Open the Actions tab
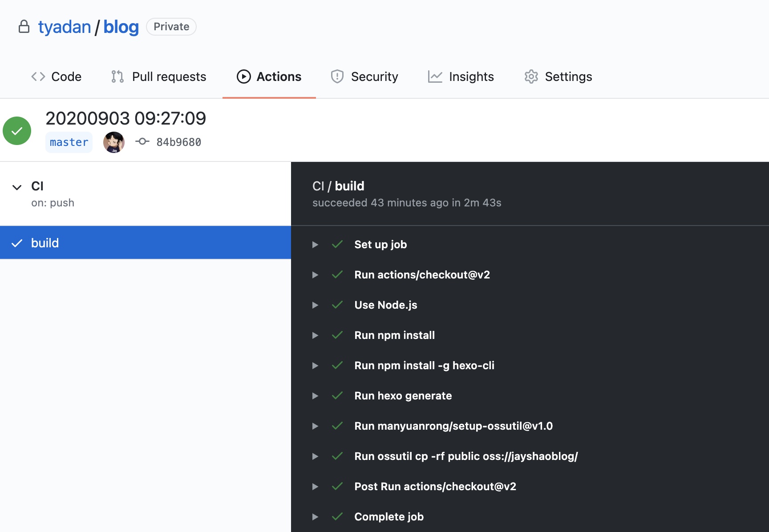 click(269, 77)
